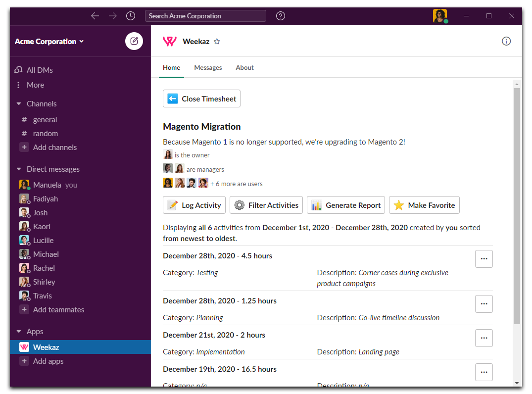The height and width of the screenshot is (394, 532).
Task: Open the random channel
Action: point(80,133)
